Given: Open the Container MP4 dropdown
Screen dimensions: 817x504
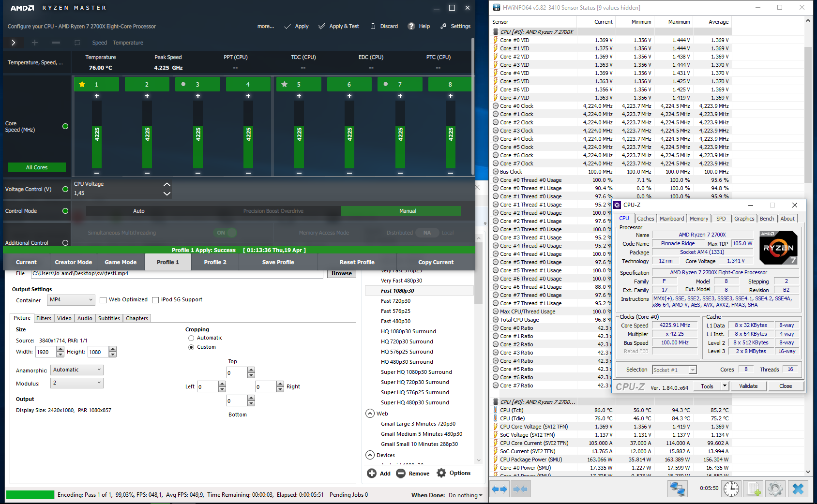Looking at the screenshot, I should [x=71, y=300].
